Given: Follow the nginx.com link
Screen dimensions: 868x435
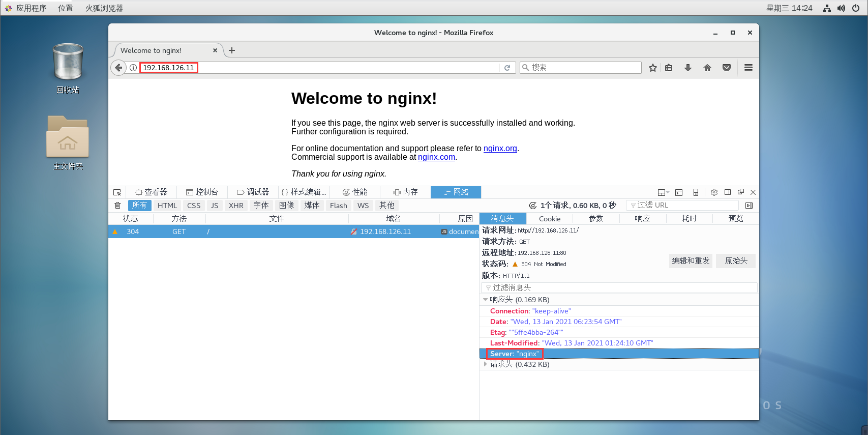Looking at the screenshot, I should [436, 157].
